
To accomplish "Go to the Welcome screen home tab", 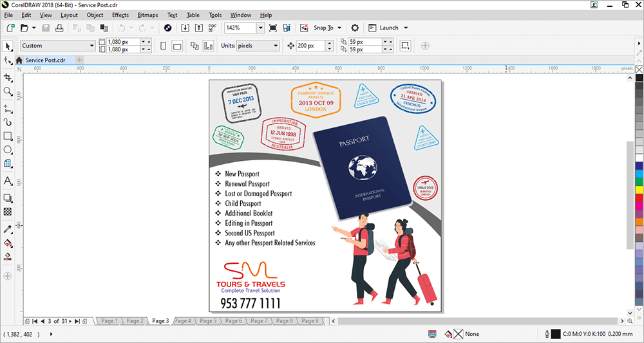I will (19, 60).
